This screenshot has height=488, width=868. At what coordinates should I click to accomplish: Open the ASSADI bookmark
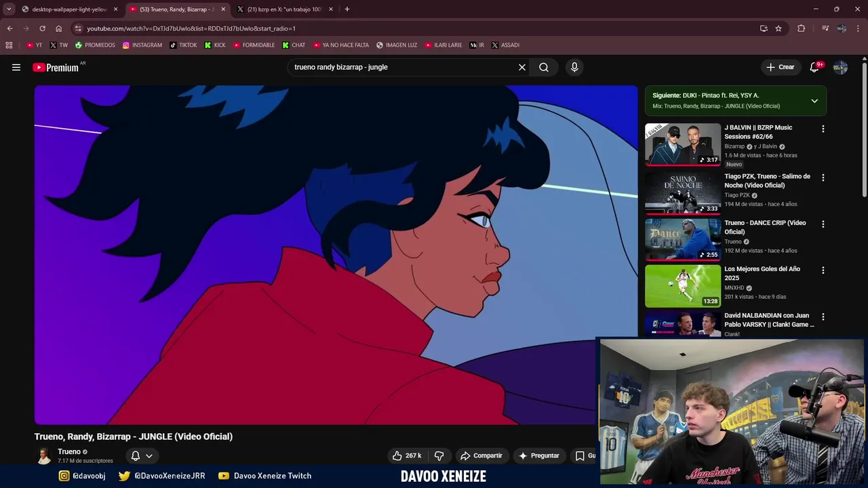click(x=505, y=45)
